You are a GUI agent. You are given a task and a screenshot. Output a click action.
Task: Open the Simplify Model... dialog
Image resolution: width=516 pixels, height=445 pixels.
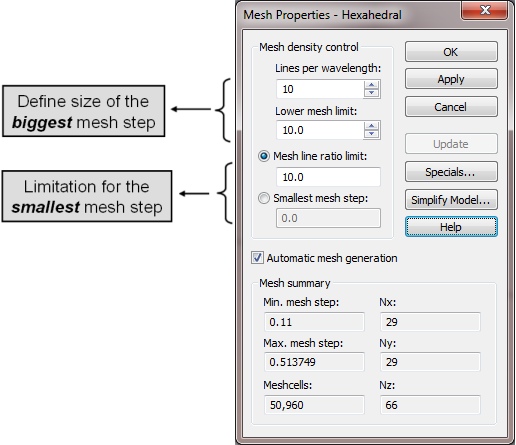coord(451,200)
